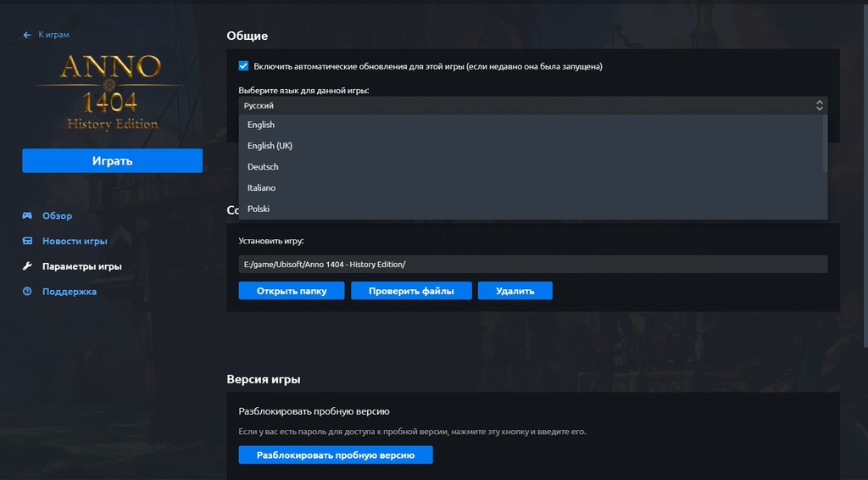The image size is (868, 480).
Task: Open the Новости игры section
Action: coord(75,241)
